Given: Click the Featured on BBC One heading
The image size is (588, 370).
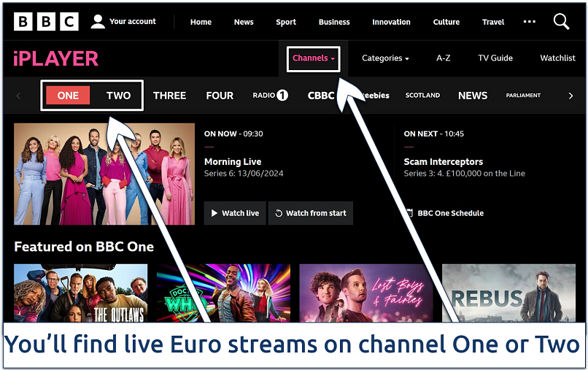Looking at the screenshot, I should point(84,247).
